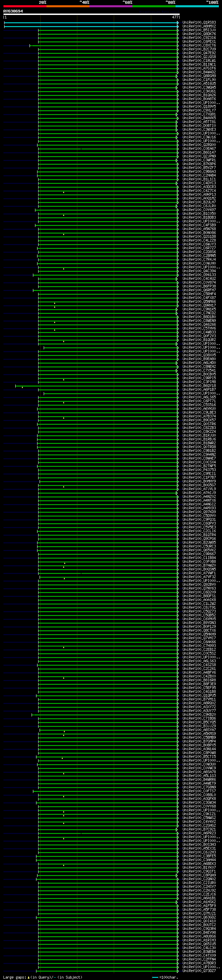Viewport: 222px width, 980px height.
Task: Click the cyan alignment bar for A8HMX2
Action: [x=91, y=27]
